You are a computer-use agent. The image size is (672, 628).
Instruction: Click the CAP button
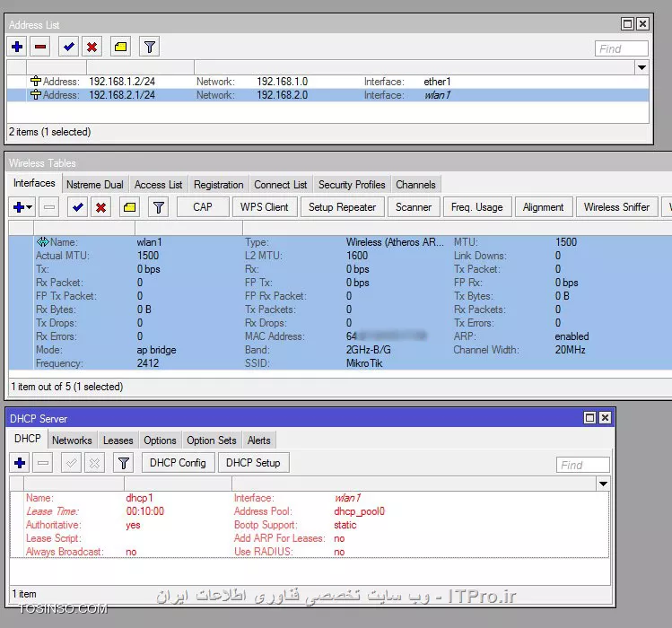[202, 207]
